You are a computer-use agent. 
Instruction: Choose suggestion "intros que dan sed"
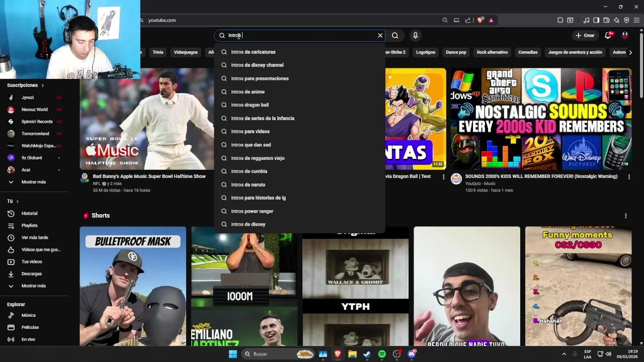300,145
